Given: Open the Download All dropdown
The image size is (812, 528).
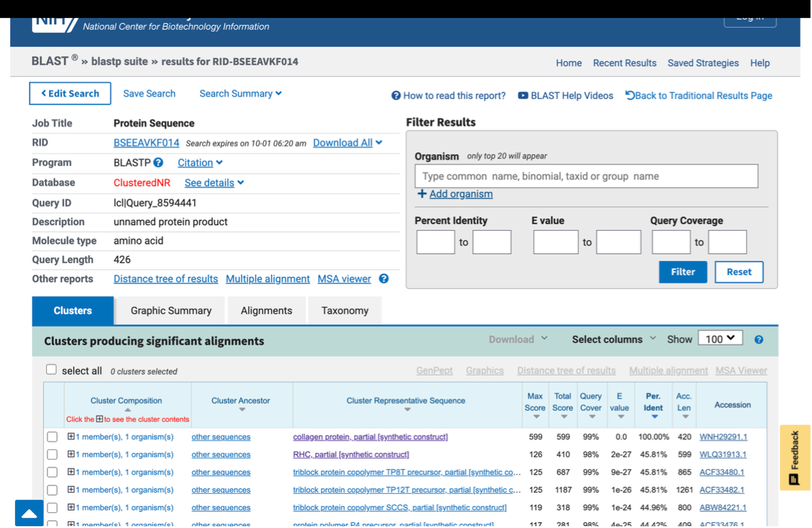Looking at the screenshot, I should (x=347, y=143).
